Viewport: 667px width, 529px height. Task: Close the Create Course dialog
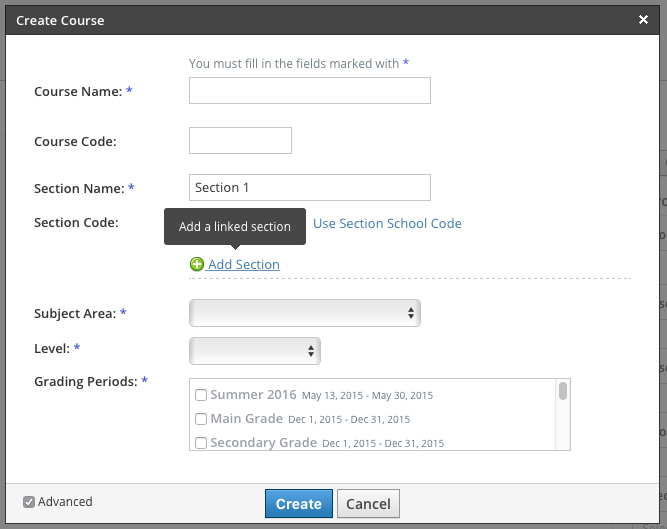[x=643, y=19]
